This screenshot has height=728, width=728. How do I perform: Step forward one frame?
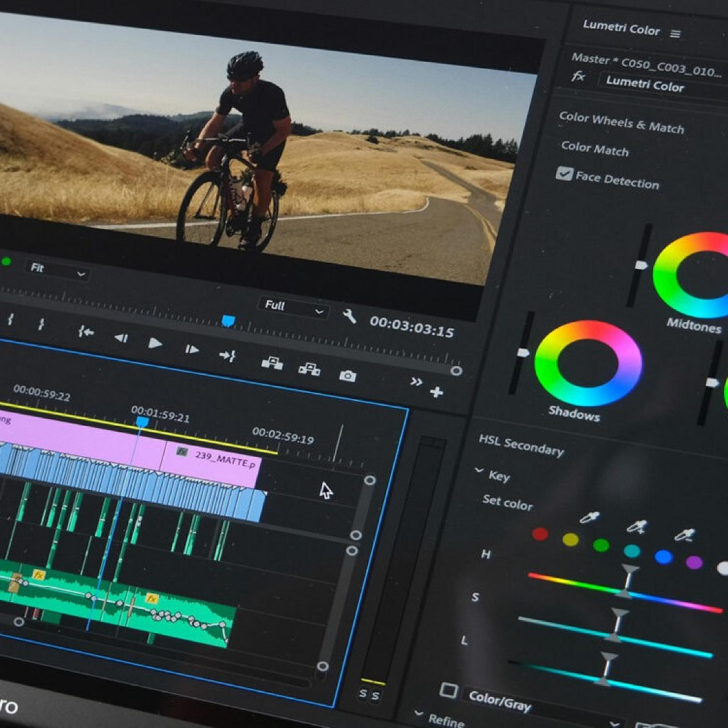(x=191, y=349)
